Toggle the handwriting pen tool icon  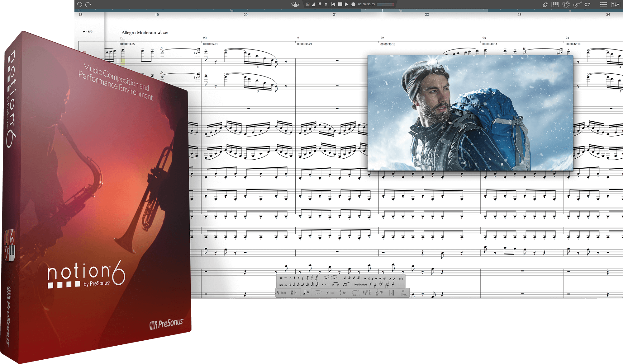[545, 4]
